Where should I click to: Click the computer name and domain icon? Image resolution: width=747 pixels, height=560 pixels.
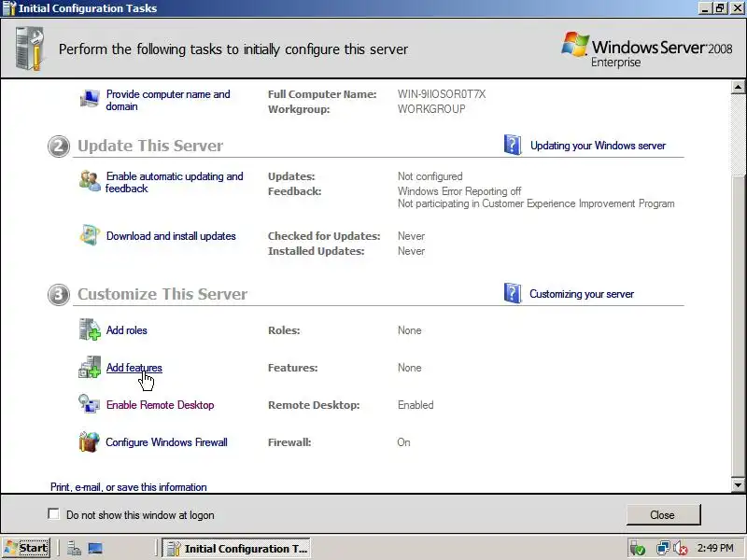pyautogui.click(x=90, y=99)
